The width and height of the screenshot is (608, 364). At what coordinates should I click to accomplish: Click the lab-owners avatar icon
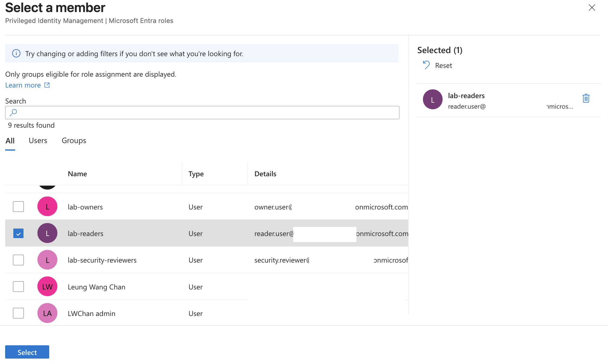pos(47,206)
